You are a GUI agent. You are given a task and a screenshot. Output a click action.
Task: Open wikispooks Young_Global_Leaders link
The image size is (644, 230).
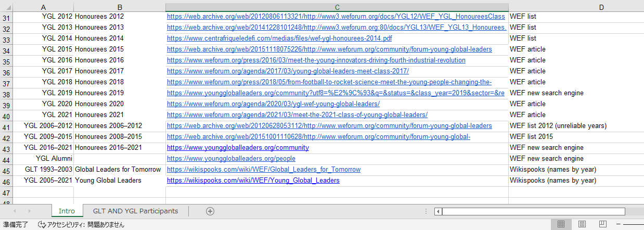tap(253, 181)
